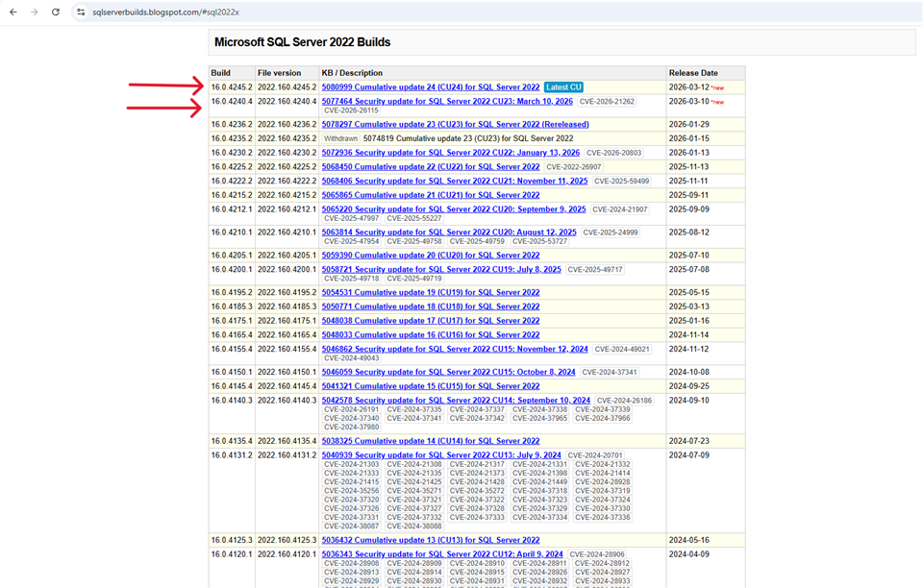Open 5042578 security update CU14 link
This screenshot has width=923, height=588.
click(x=456, y=400)
